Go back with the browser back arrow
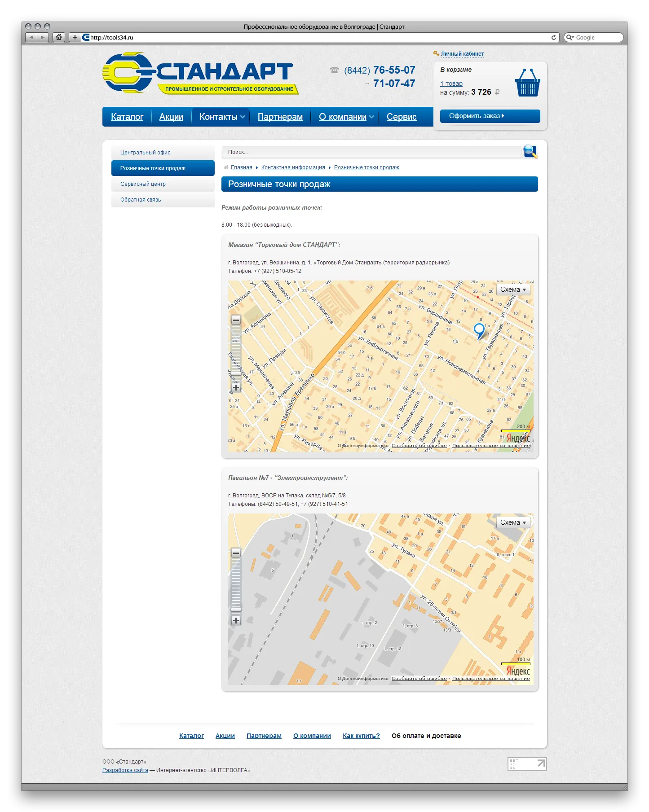Viewport: 649px width, 812px height. coord(31,37)
